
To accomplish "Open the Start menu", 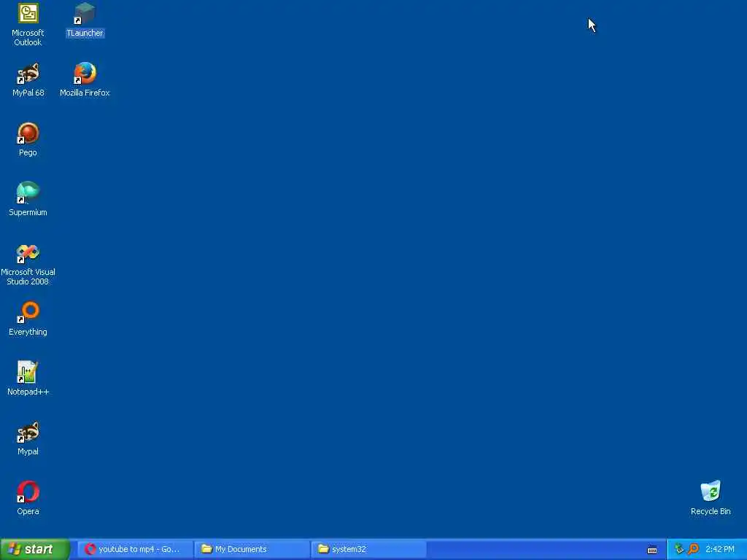I will pyautogui.click(x=35, y=549).
